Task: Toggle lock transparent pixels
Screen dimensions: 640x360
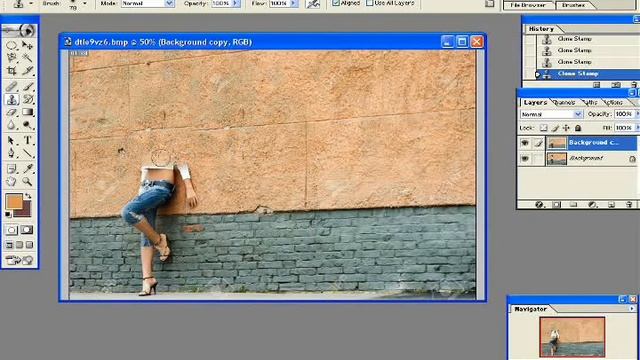Action: click(543, 128)
